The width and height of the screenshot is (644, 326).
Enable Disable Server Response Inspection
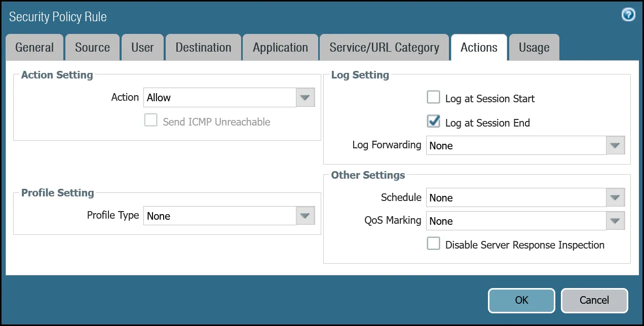point(433,243)
